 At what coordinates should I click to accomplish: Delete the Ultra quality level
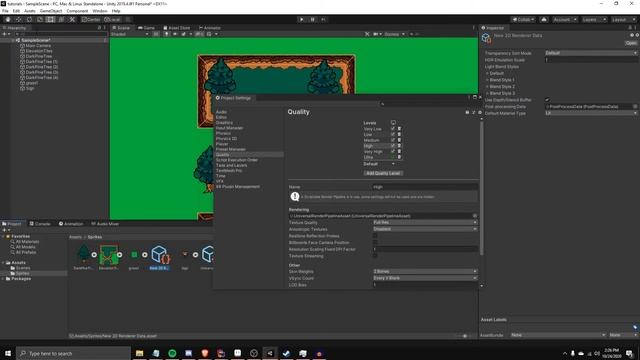399,157
